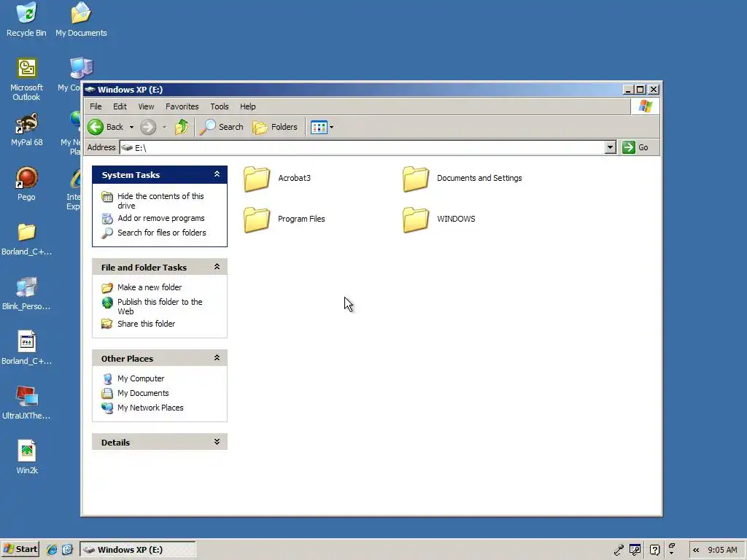Click the help question mark tray icon
Screen dimensions: 747x560
click(x=655, y=550)
